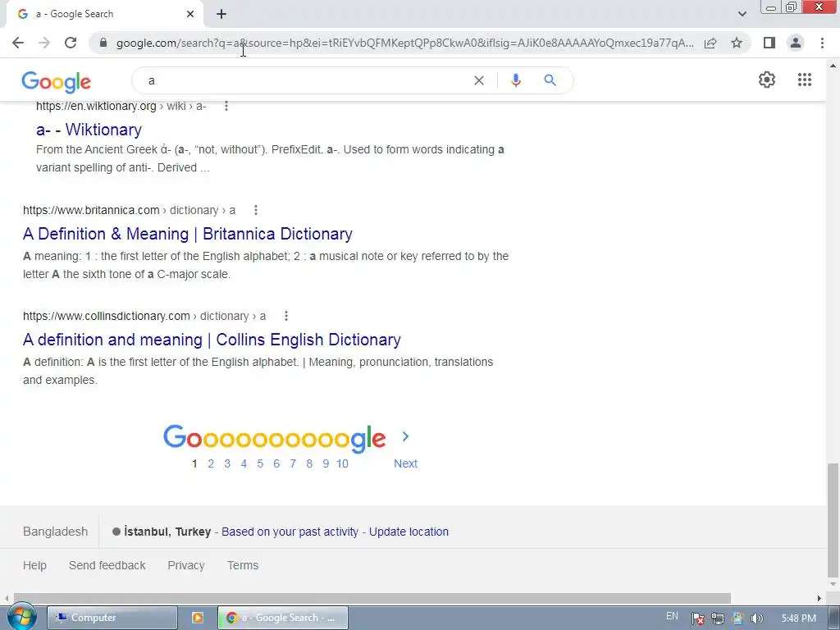
Task: Open the Chrome side panel
Action: (769, 43)
